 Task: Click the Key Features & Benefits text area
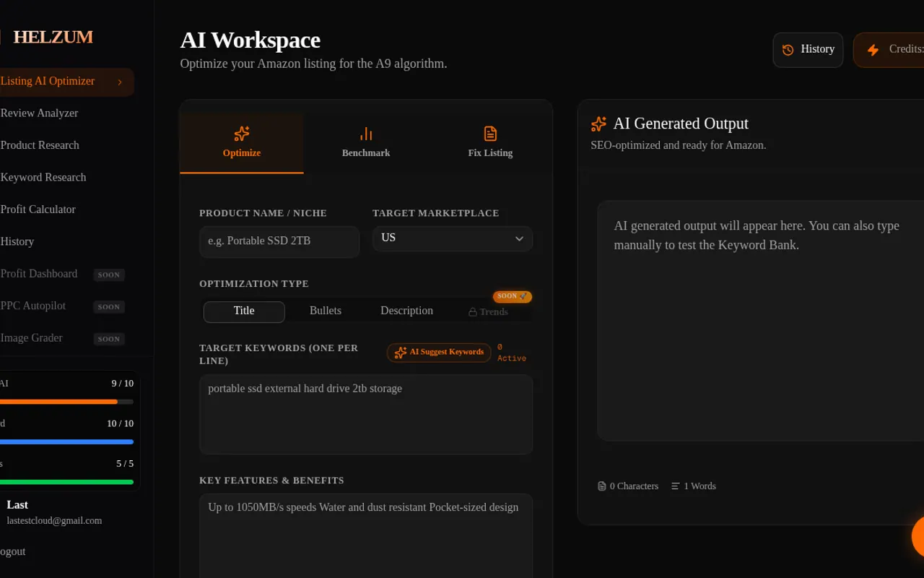[x=366, y=535]
